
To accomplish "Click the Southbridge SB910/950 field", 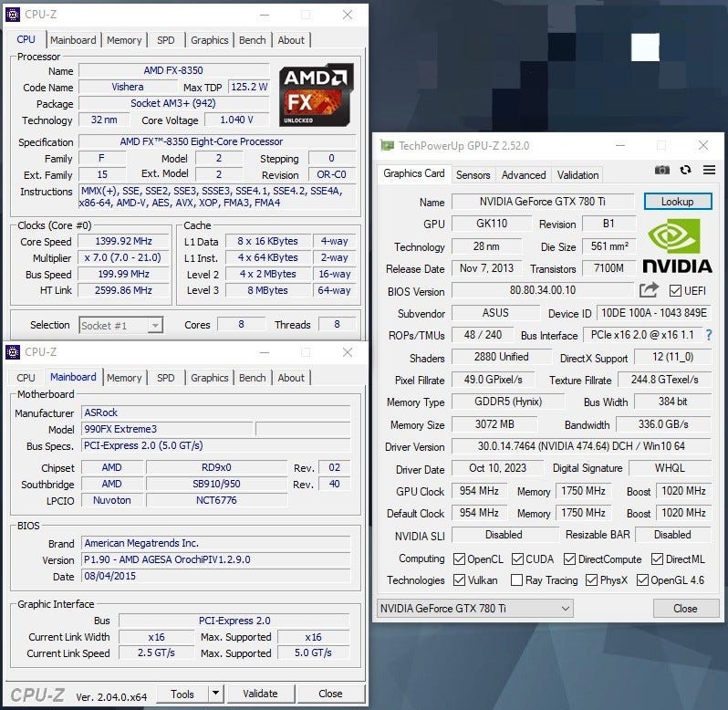I will [x=216, y=485].
